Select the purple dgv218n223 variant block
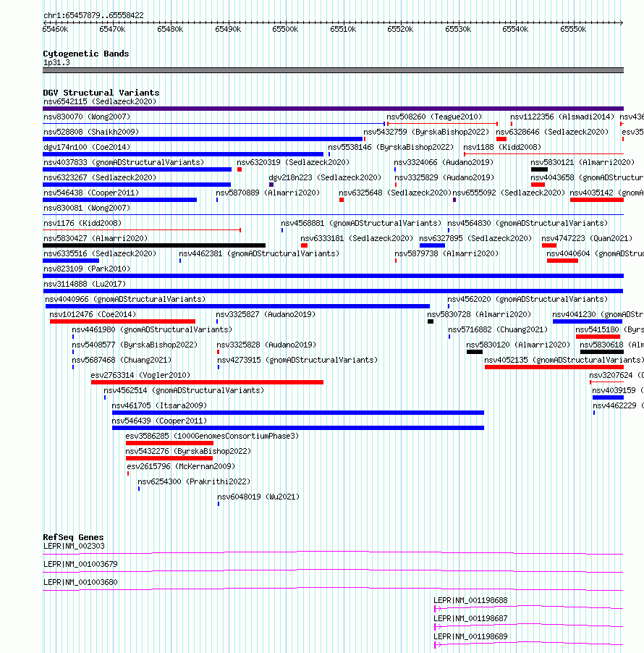Viewport: 644px width, 653px height. point(271,185)
